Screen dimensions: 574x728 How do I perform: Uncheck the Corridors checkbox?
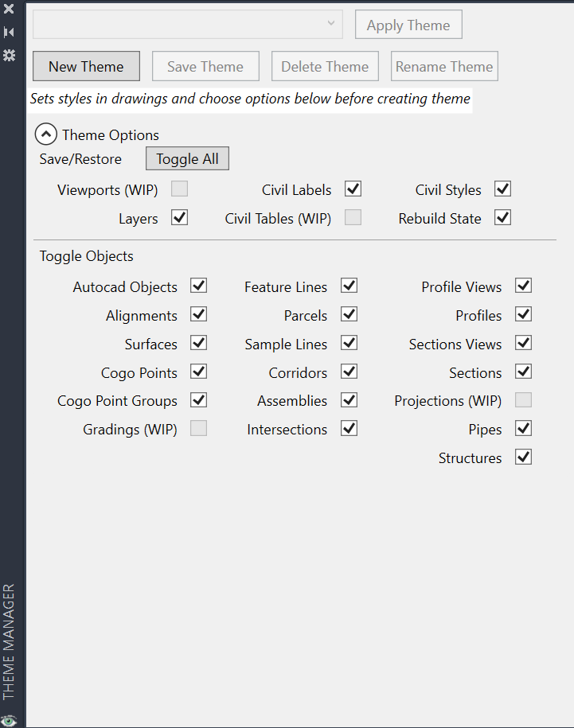point(349,372)
